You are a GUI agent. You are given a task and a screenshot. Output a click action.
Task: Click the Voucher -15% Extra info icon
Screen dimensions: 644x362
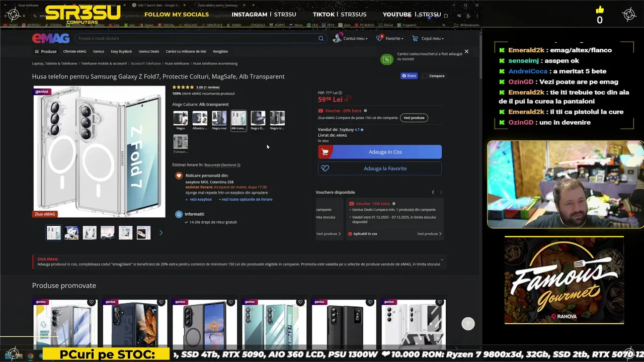tap(393, 204)
